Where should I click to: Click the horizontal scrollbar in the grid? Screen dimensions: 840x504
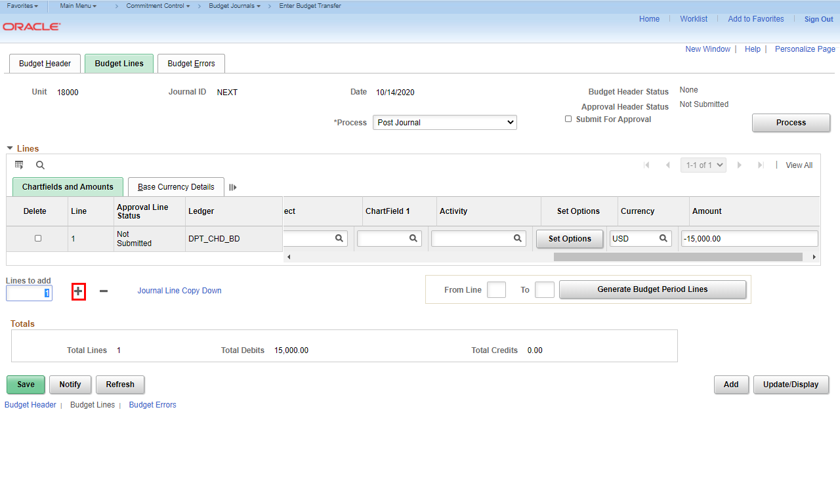(x=677, y=257)
